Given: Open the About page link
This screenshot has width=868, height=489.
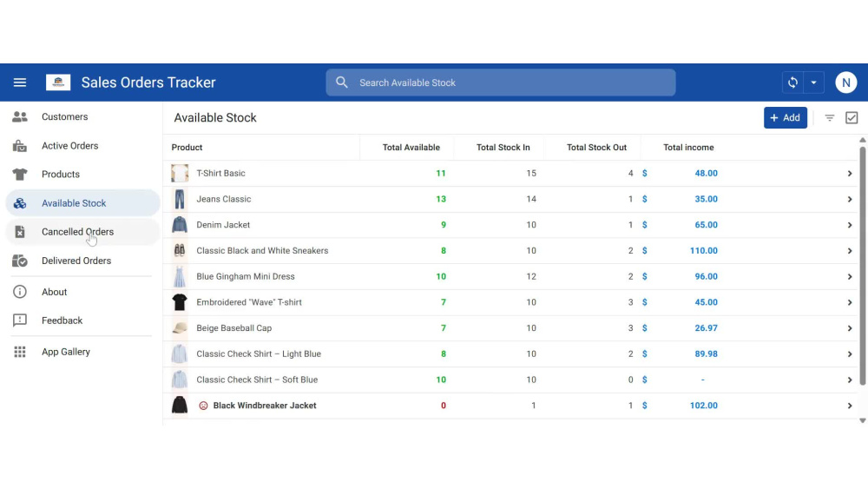Looking at the screenshot, I should 82,292.
